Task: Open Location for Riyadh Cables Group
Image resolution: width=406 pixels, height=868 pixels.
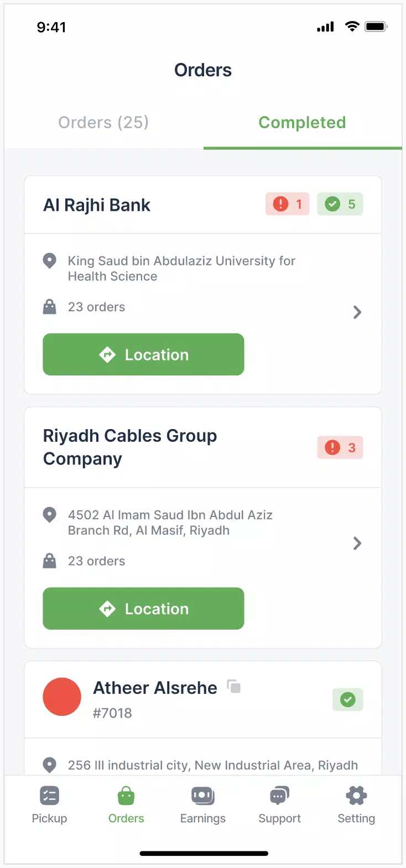Action: (x=143, y=609)
